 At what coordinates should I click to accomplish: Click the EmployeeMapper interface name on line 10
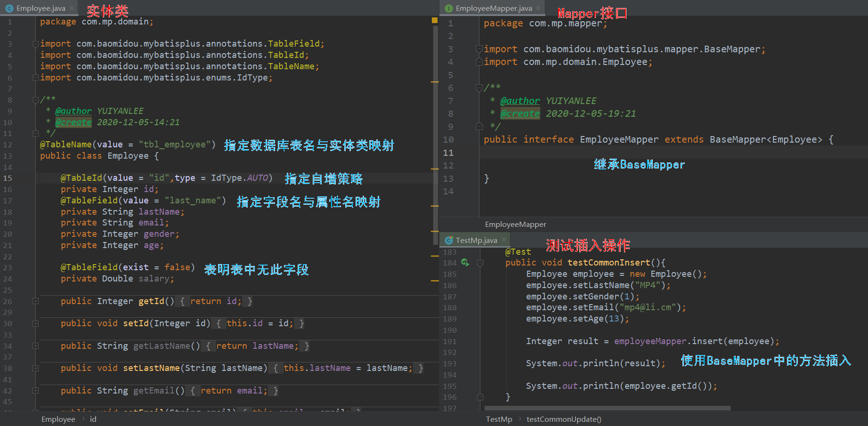click(x=619, y=140)
